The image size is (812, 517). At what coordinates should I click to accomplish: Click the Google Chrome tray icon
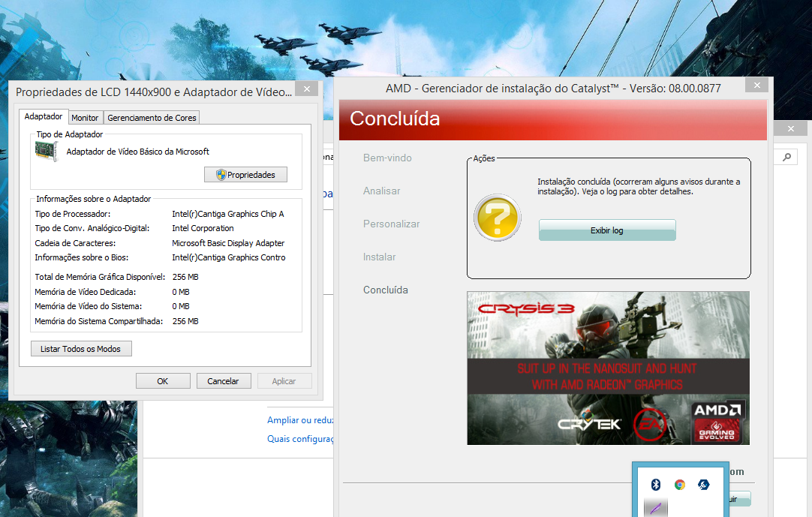680,485
